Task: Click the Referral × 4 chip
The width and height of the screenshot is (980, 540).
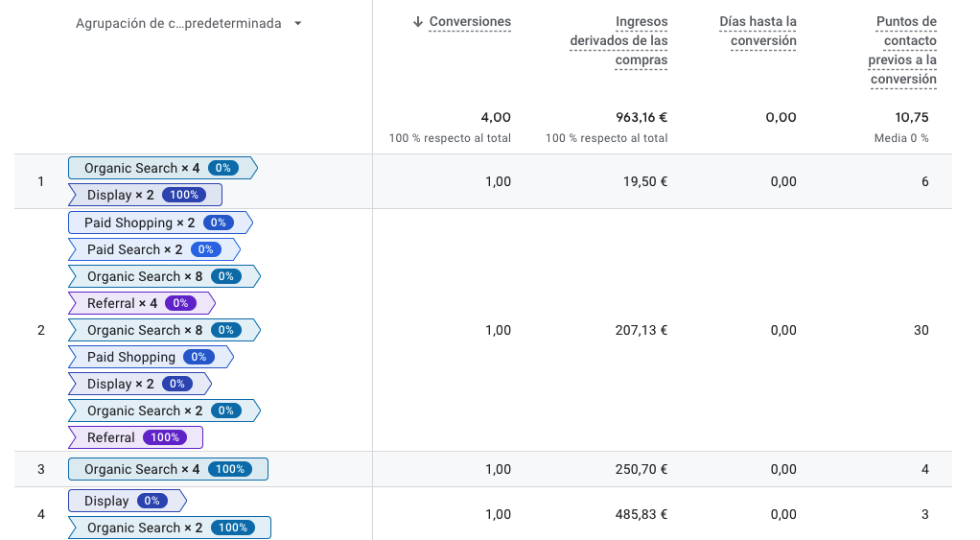Action: click(x=141, y=303)
